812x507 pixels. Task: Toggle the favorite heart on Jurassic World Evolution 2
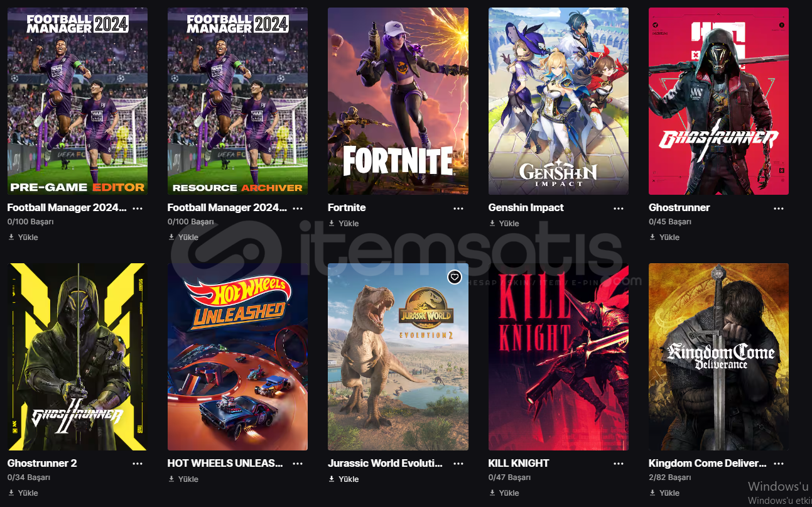pyautogui.click(x=455, y=276)
